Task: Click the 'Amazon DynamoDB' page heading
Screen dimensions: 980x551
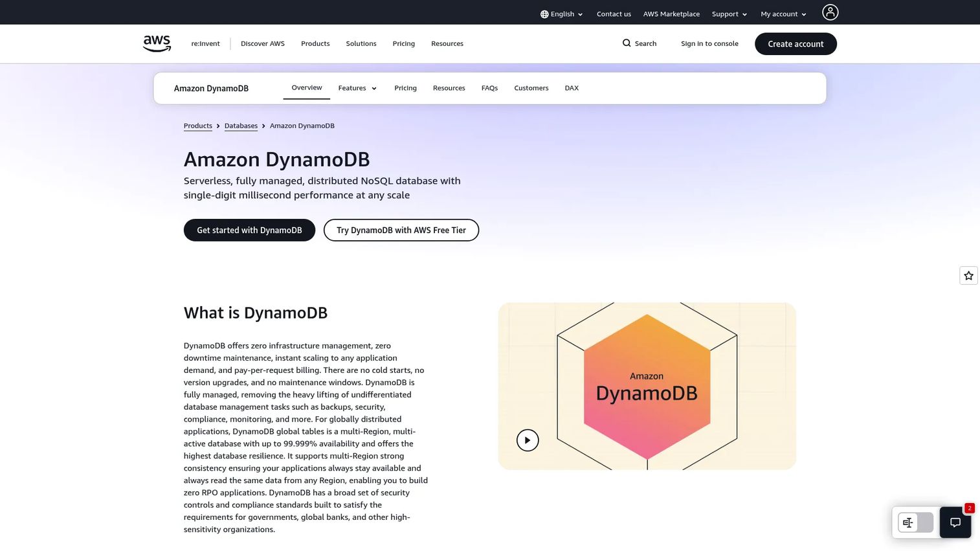Action: (277, 159)
